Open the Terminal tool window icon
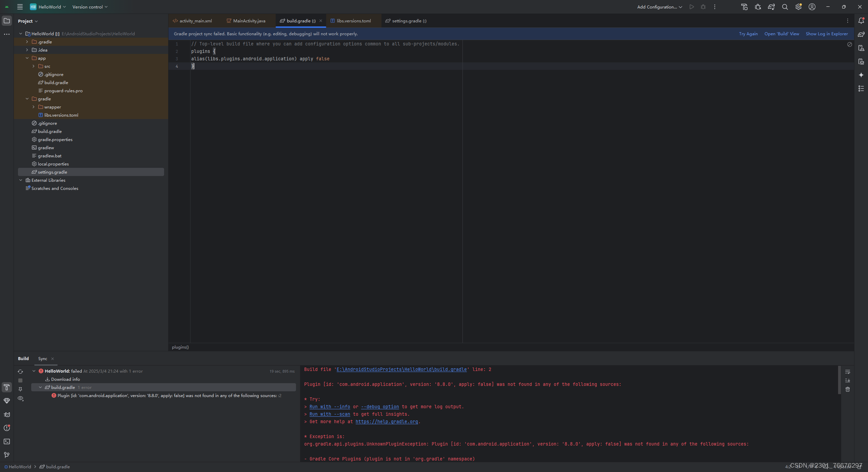The width and height of the screenshot is (868, 472). (7, 441)
